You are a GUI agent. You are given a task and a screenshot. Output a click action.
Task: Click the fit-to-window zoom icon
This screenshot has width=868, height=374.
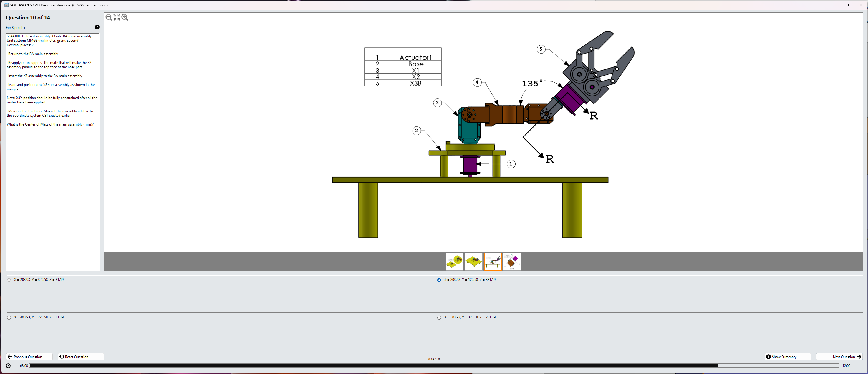click(117, 17)
